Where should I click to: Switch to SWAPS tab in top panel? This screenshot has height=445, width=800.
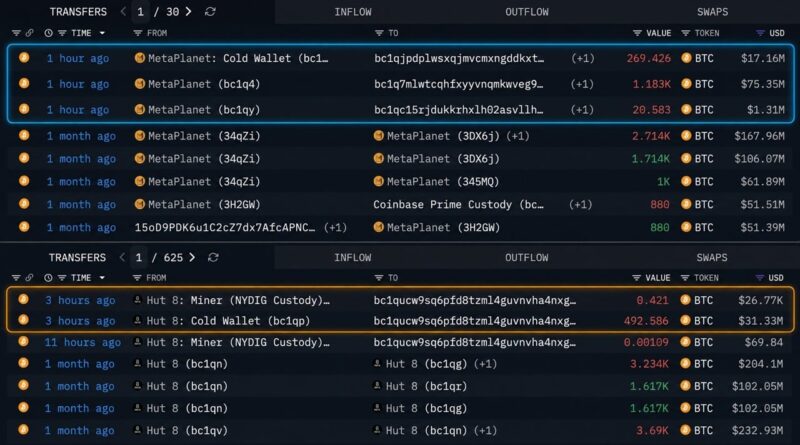(712, 12)
